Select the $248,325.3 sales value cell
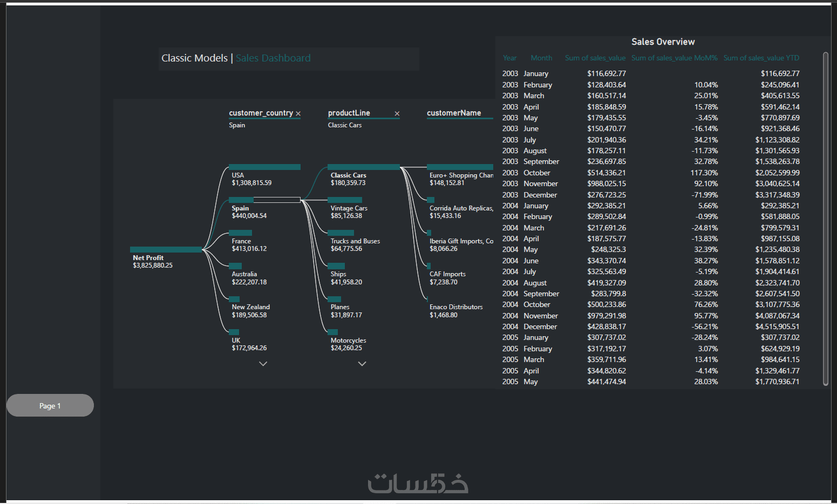The width and height of the screenshot is (837, 504). 609,250
